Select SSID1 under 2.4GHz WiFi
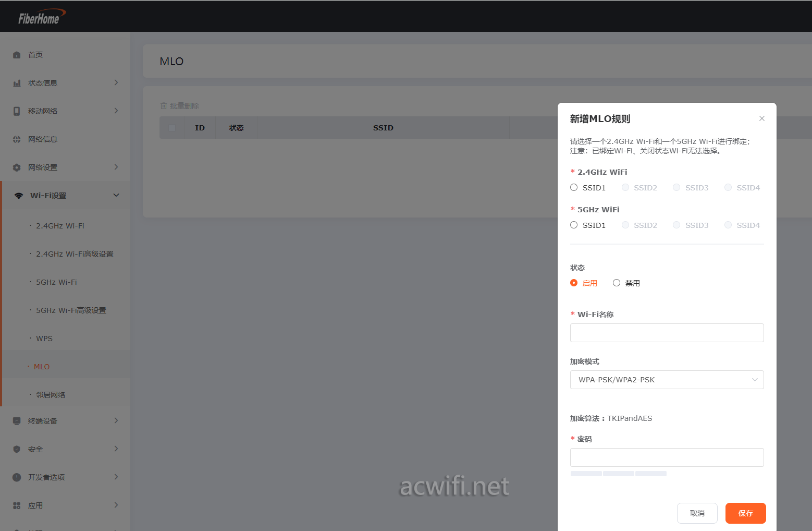The image size is (812, 531). pyautogui.click(x=574, y=187)
